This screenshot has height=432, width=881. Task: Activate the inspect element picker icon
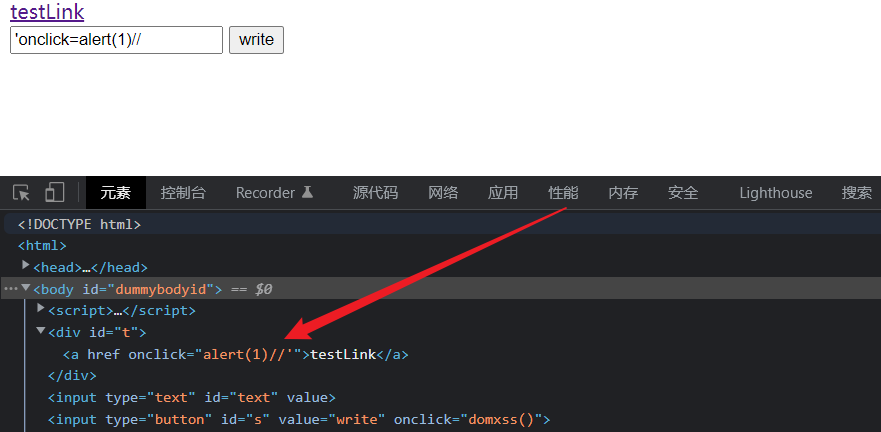pyautogui.click(x=22, y=193)
